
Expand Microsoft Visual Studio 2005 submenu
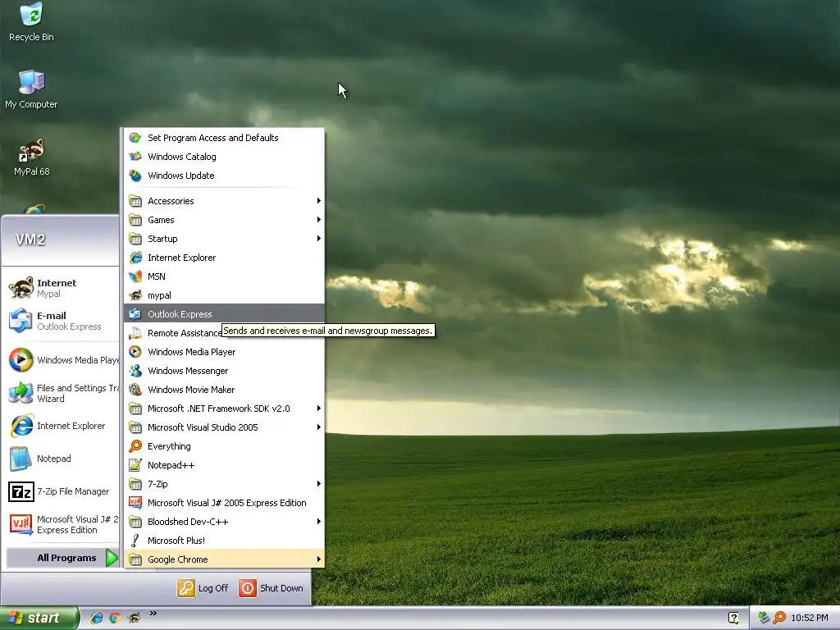tap(224, 427)
